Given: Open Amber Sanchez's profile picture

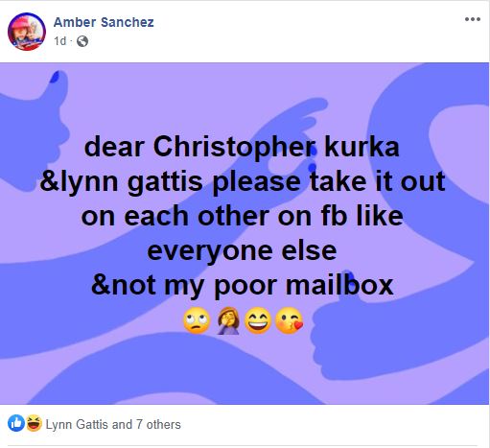Looking at the screenshot, I should coord(27,32).
